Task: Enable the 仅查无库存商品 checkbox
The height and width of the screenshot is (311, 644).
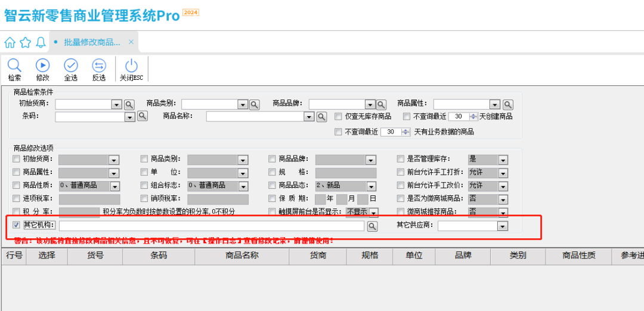Action: coord(339,117)
